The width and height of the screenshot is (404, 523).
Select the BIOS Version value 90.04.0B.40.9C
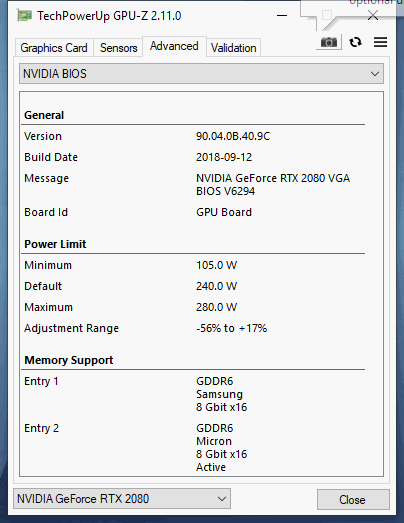tap(233, 136)
